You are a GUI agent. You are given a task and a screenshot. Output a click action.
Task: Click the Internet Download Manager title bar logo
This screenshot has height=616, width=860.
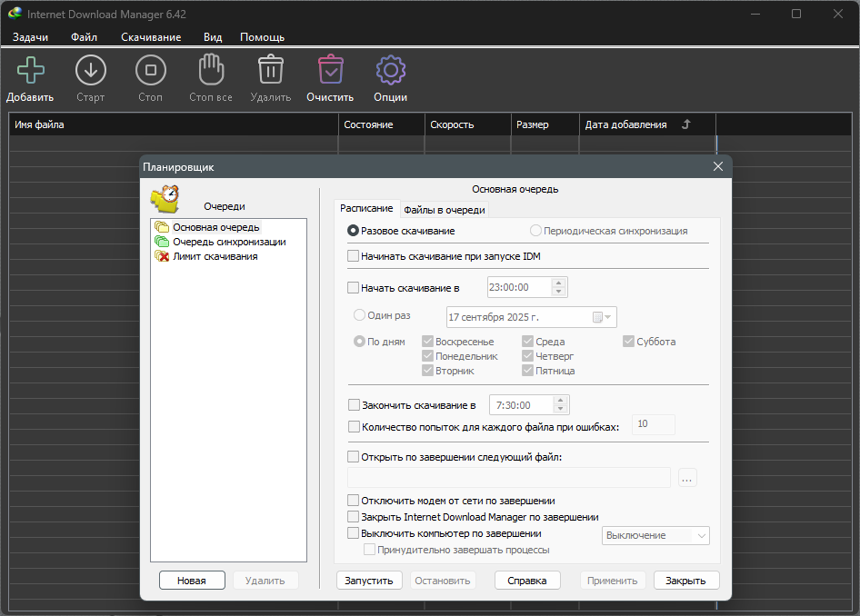15,13
